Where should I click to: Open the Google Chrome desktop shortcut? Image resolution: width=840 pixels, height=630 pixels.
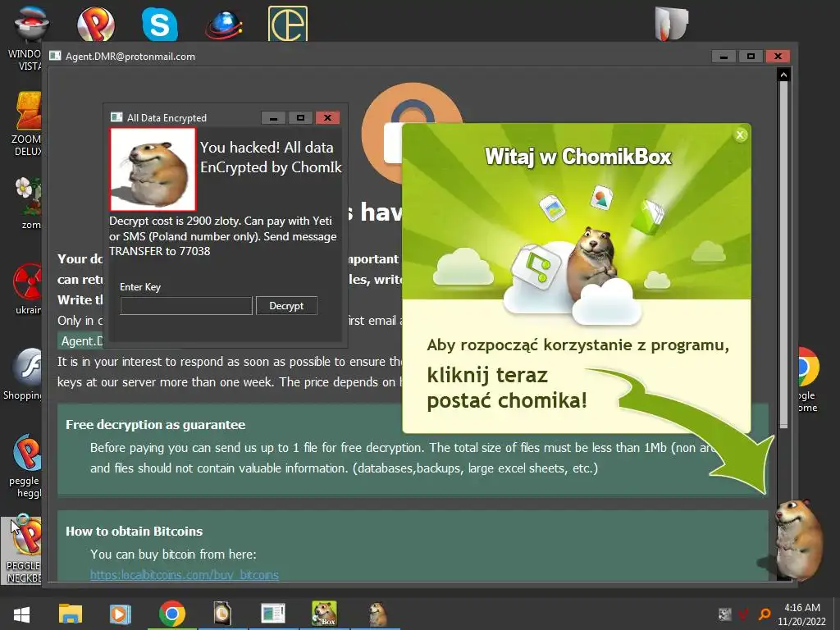point(808,381)
